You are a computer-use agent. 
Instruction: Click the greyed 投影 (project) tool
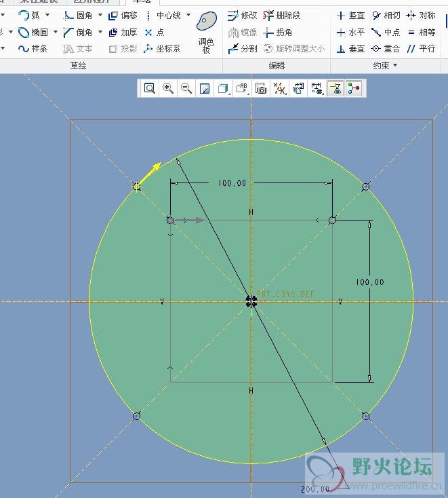(x=123, y=49)
